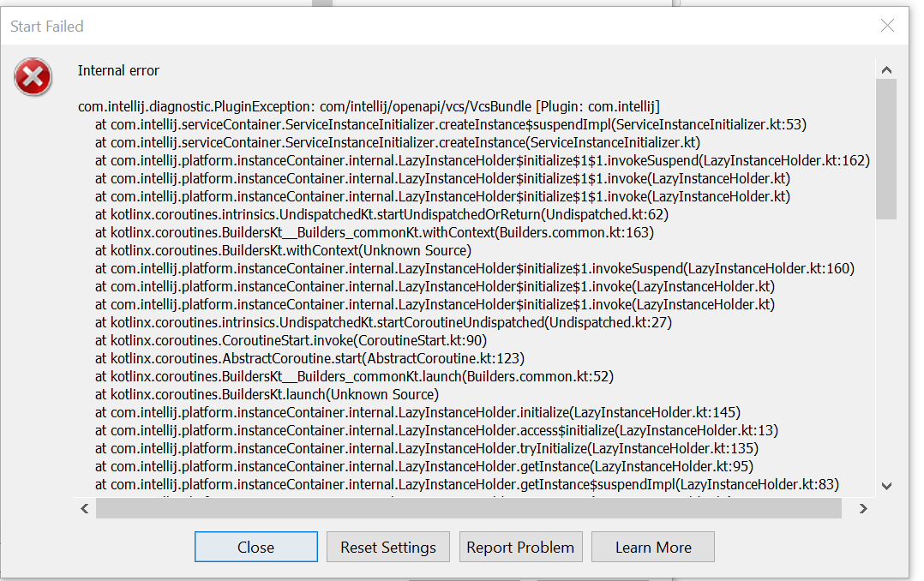The height and width of the screenshot is (581, 924).
Task: Click the Close button
Action: [255, 547]
